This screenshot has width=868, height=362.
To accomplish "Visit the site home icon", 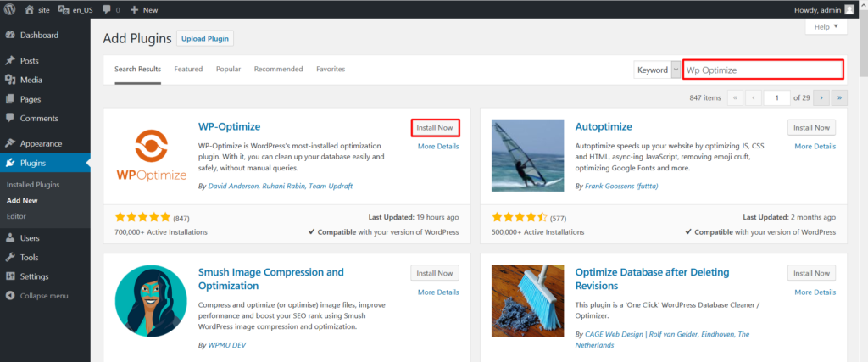I will tap(30, 9).
